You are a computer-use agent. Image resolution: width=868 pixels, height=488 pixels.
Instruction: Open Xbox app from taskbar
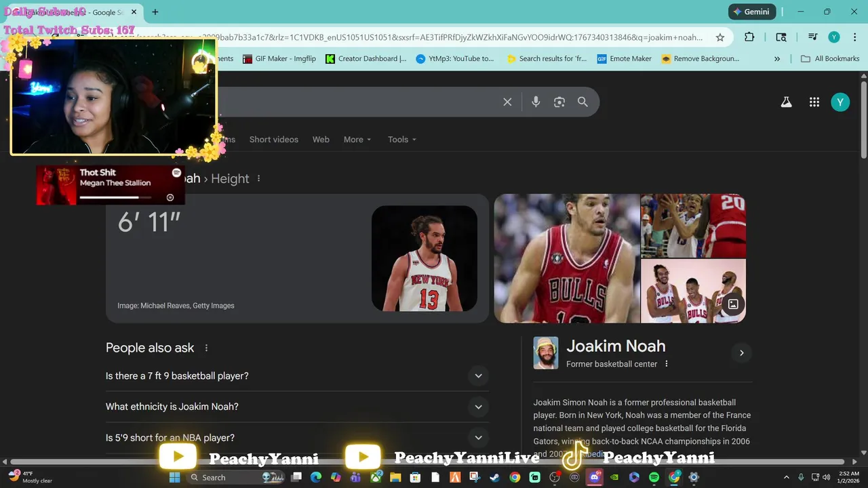[x=376, y=477]
